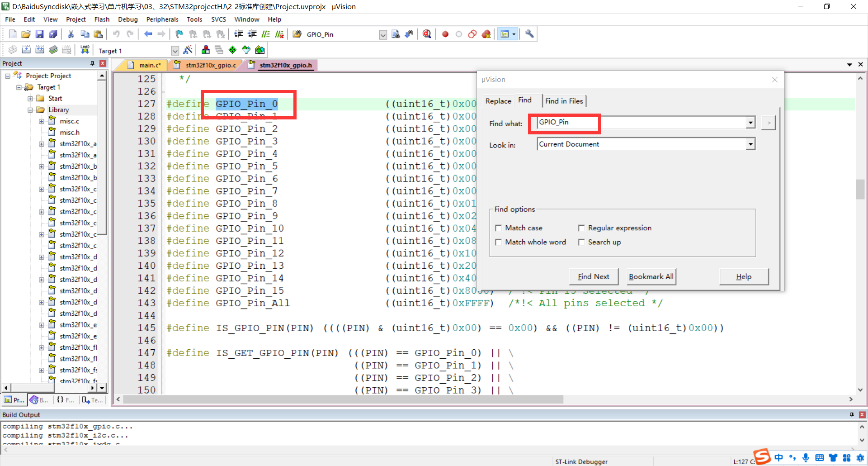Viewport: 868px width, 466px height.
Task: Tick the Search up checkbox
Action: coord(581,242)
